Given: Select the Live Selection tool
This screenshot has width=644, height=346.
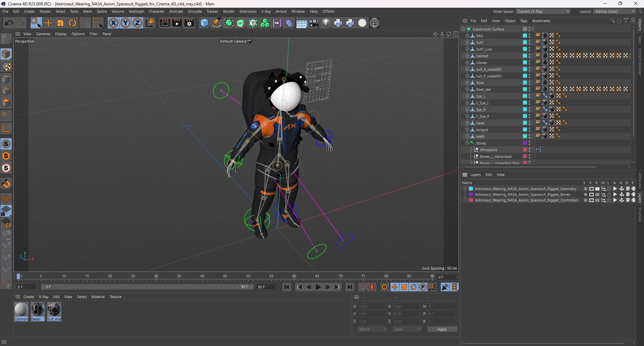Looking at the screenshot, I should click(36, 23).
